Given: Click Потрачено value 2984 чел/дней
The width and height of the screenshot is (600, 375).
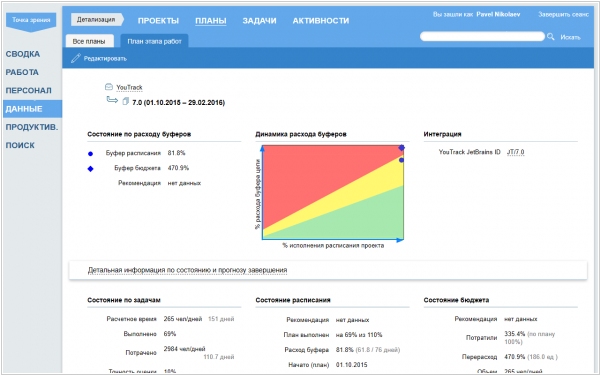Looking at the screenshot, I should [x=184, y=349].
